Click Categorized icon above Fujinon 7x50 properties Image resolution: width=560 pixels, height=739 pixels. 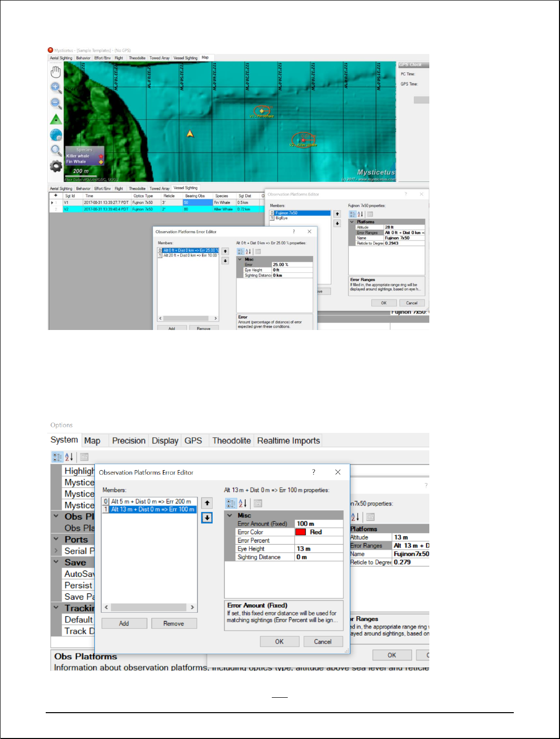point(353,214)
